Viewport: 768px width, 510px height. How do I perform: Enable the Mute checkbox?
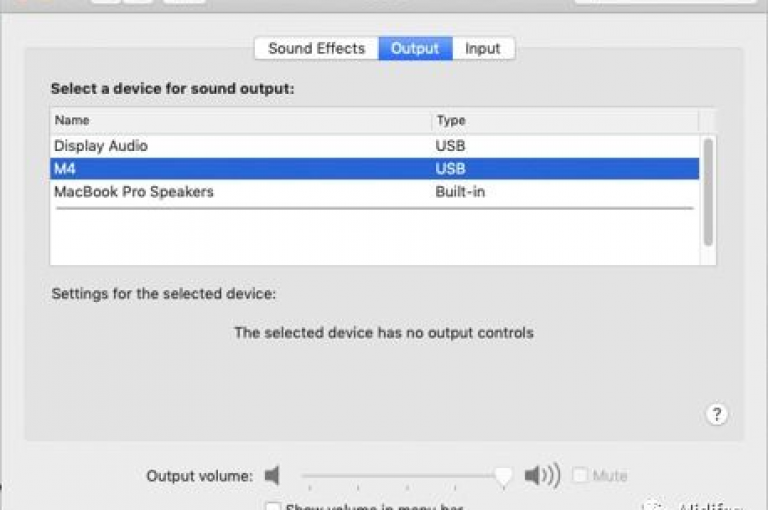(580, 475)
